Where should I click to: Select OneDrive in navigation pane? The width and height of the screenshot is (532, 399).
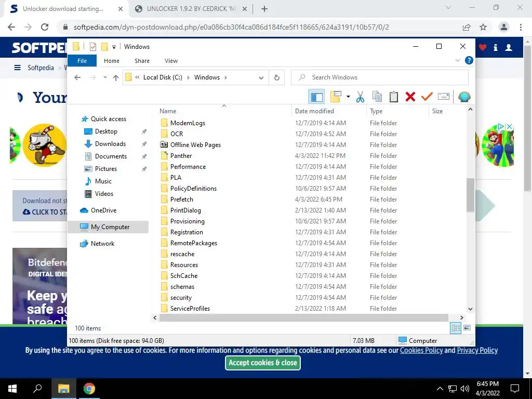coord(103,210)
